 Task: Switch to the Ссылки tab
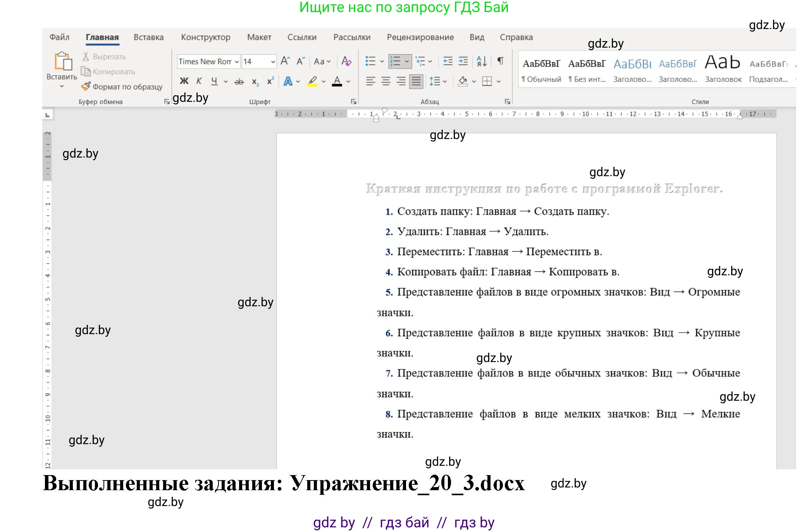[302, 37]
